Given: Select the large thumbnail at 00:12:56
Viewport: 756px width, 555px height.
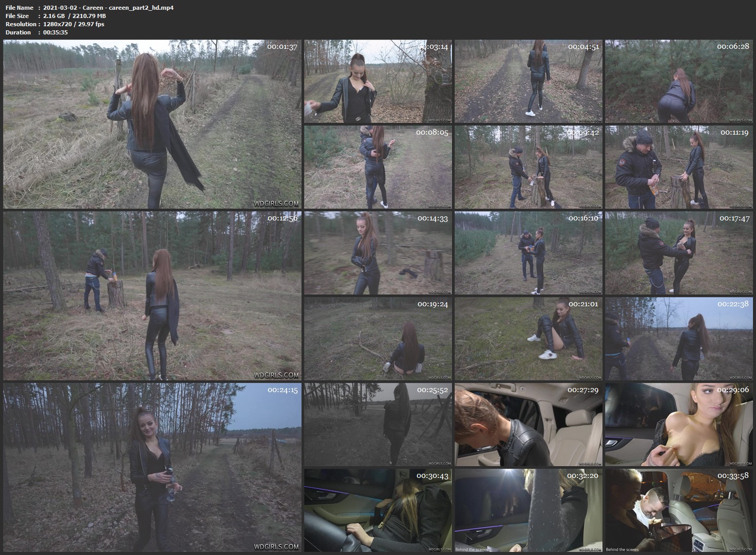Looking at the screenshot, I should click(x=152, y=295).
